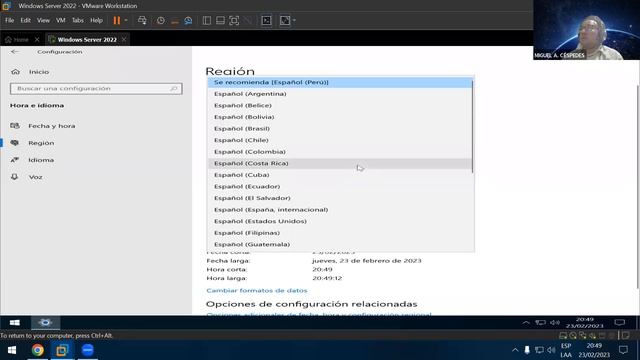Choose Español (Belice) from the list

340,105
